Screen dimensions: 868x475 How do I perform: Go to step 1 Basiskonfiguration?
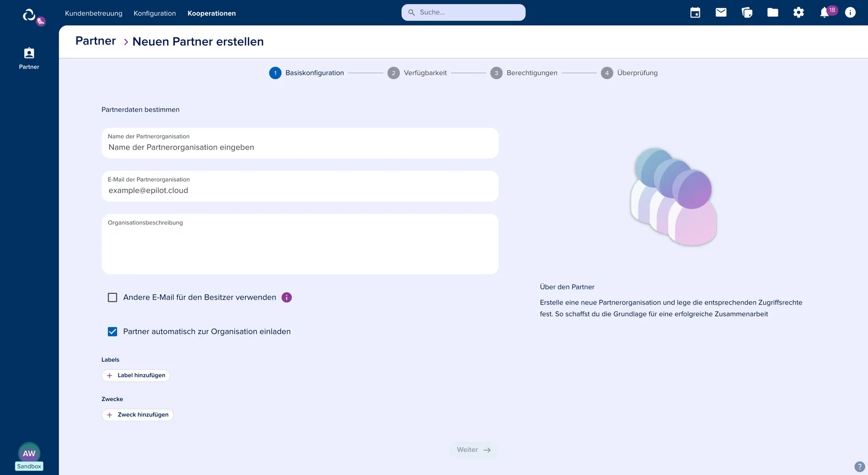(307, 73)
